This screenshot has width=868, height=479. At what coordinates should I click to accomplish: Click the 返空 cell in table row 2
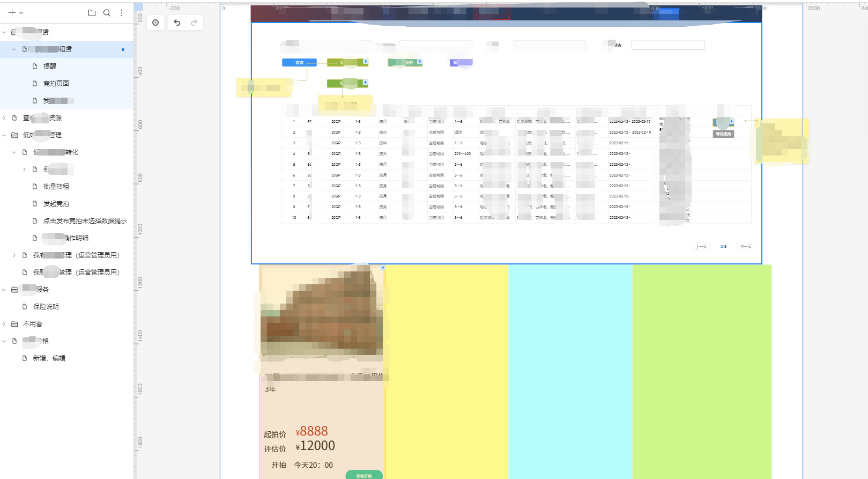click(458, 132)
